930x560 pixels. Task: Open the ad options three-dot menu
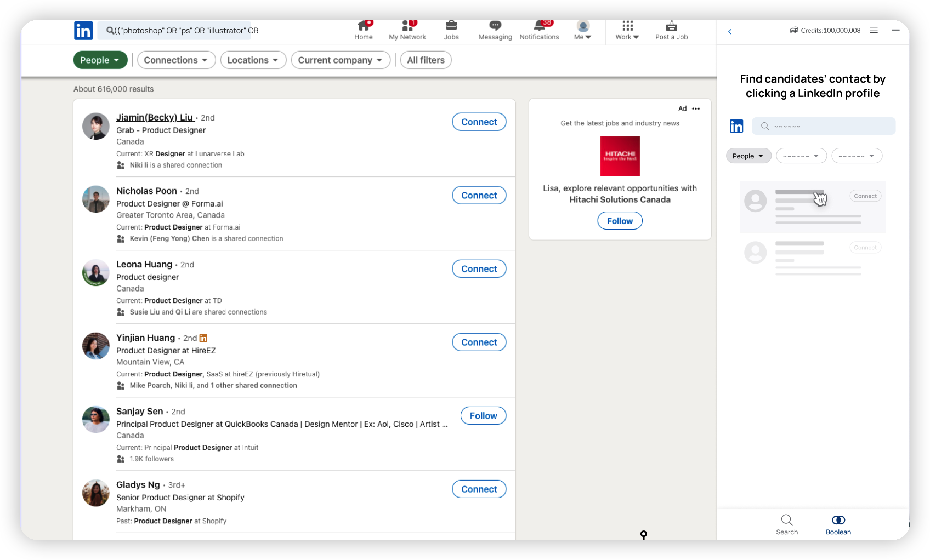pos(696,108)
